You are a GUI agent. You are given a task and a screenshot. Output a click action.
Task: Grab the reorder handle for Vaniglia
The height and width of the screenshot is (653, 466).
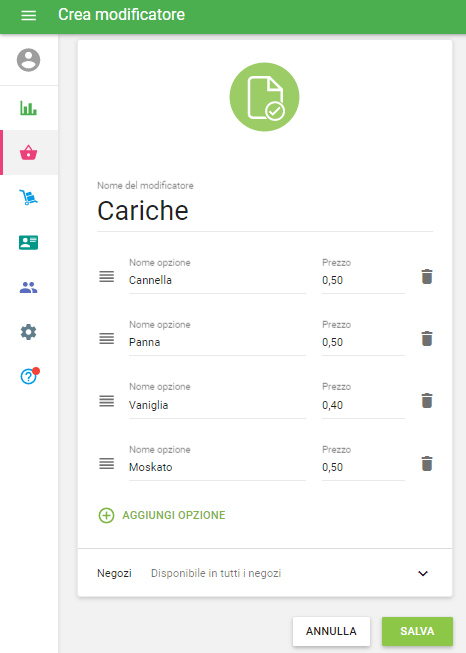(107, 401)
